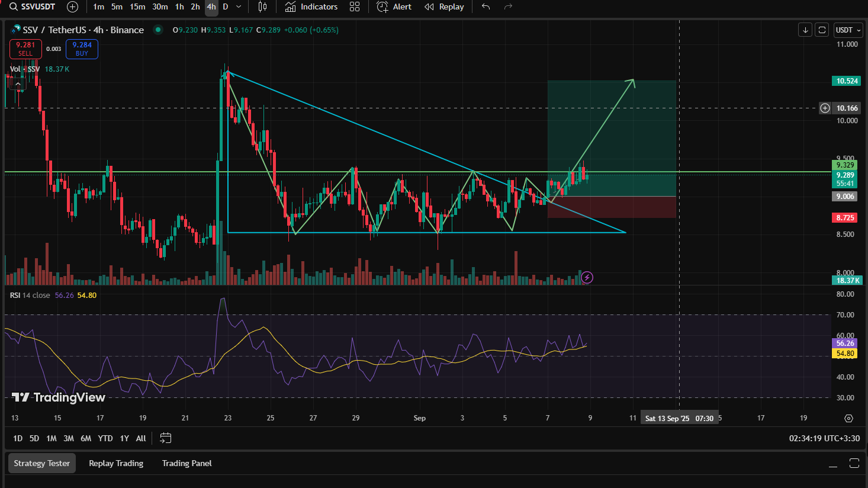Image resolution: width=868 pixels, height=488 pixels.
Task: Start bar Replay mode
Action: pyautogui.click(x=444, y=7)
